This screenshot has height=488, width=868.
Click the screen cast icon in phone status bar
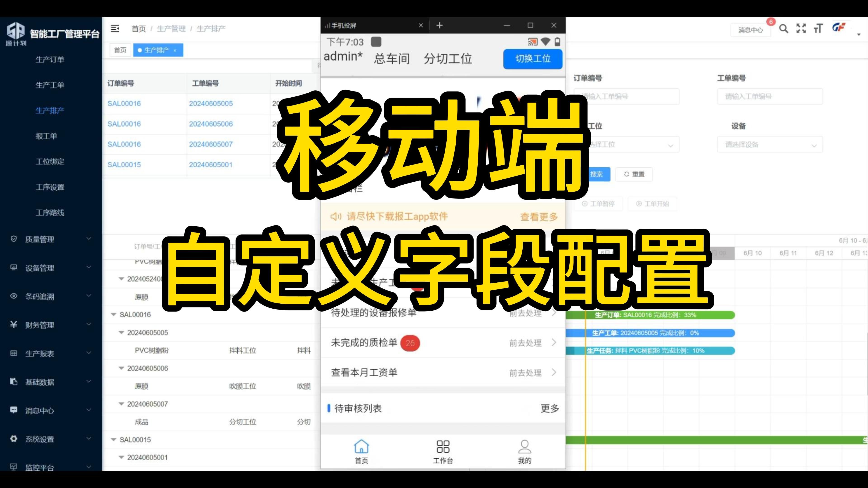click(x=533, y=42)
